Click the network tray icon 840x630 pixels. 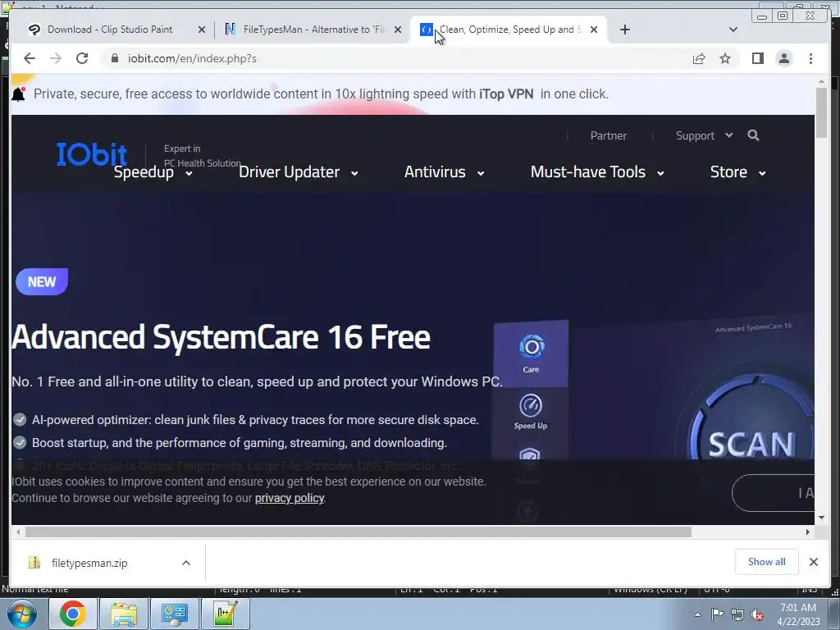pyautogui.click(x=737, y=614)
